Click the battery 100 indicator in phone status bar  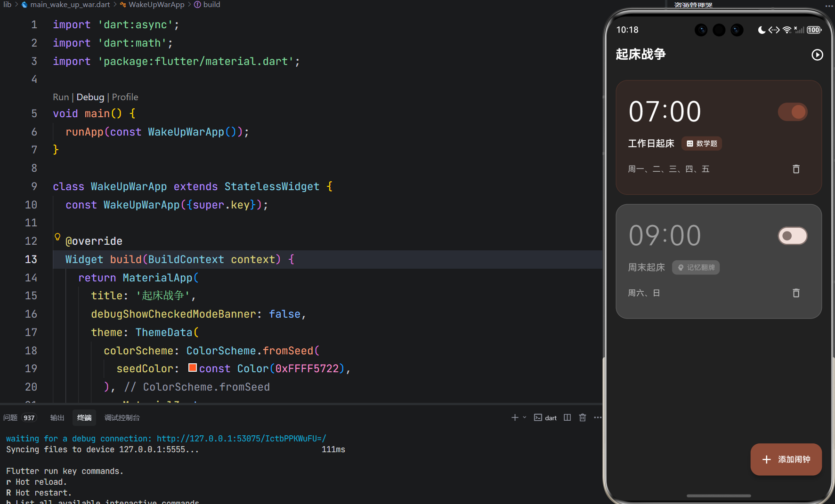point(814,30)
